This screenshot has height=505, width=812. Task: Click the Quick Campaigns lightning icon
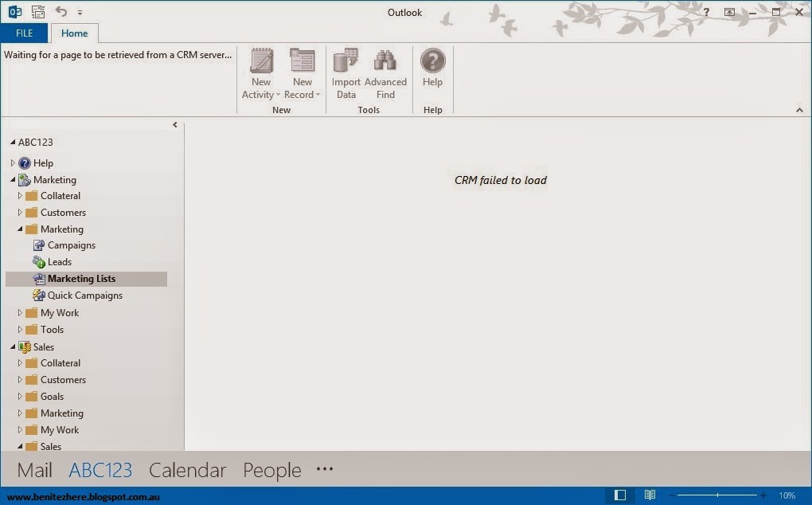[39, 296]
